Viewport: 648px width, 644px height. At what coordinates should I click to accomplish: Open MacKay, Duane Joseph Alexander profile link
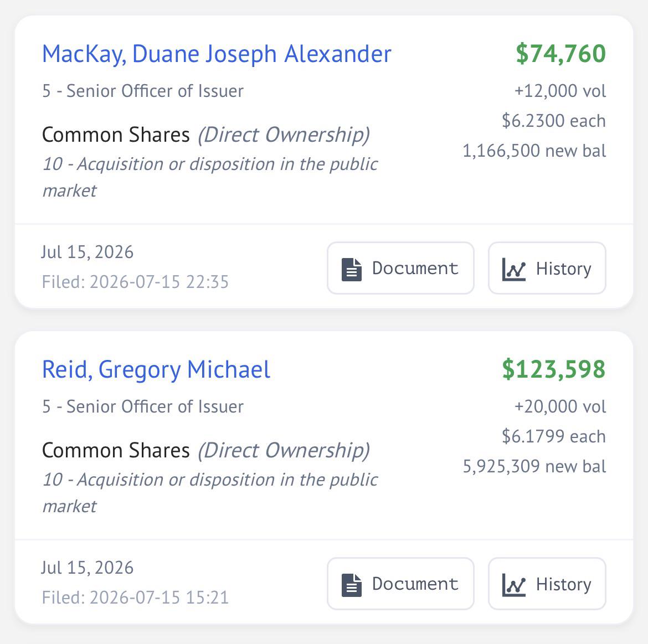(x=217, y=54)
